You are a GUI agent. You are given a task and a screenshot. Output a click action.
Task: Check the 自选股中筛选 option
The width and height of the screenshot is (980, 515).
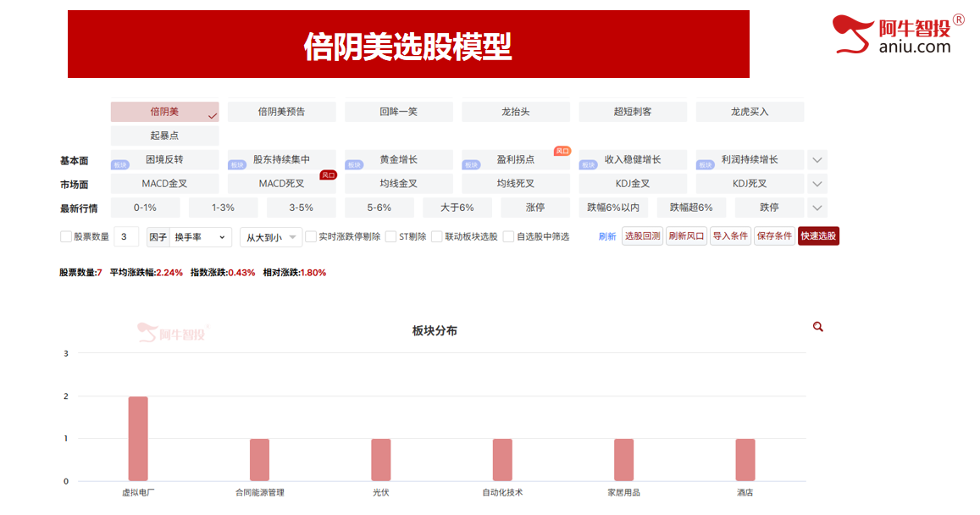tap(509, 236)
